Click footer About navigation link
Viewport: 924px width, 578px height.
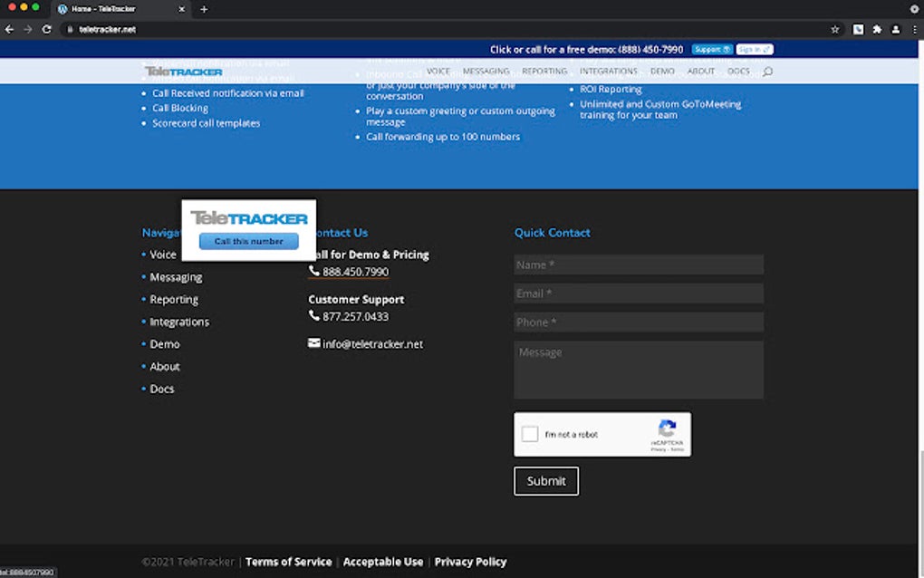[164, 367]
